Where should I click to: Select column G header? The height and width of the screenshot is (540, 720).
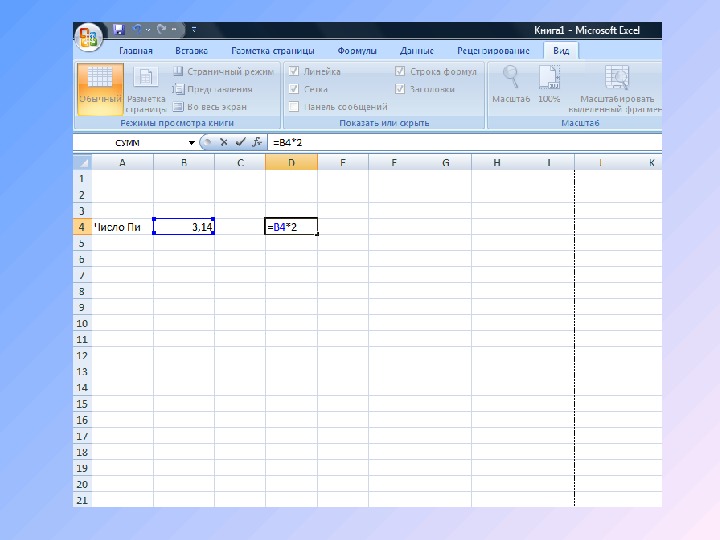445,163
